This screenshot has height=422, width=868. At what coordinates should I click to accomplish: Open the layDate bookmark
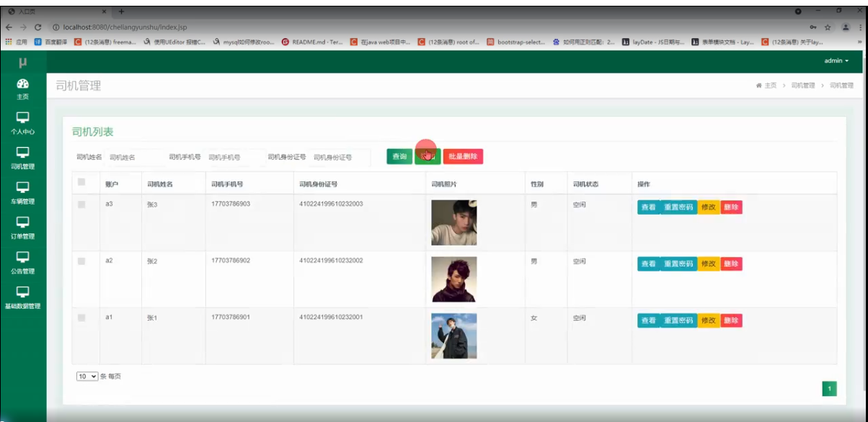(x=653, y=42)
